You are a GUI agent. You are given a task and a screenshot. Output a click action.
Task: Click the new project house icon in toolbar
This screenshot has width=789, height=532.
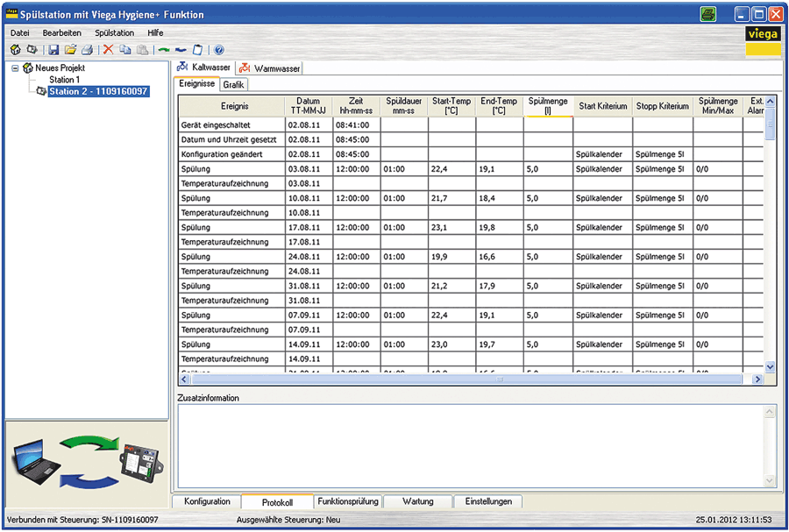point(16,50)
